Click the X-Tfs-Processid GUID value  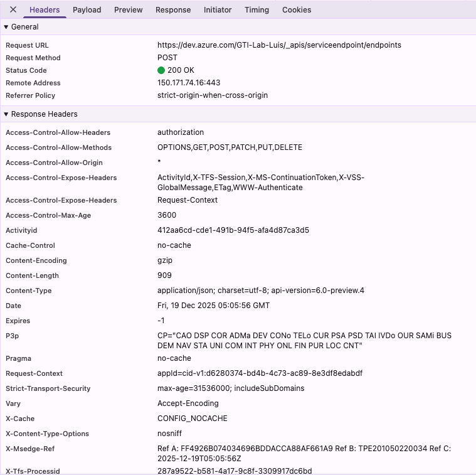point(235,471)
